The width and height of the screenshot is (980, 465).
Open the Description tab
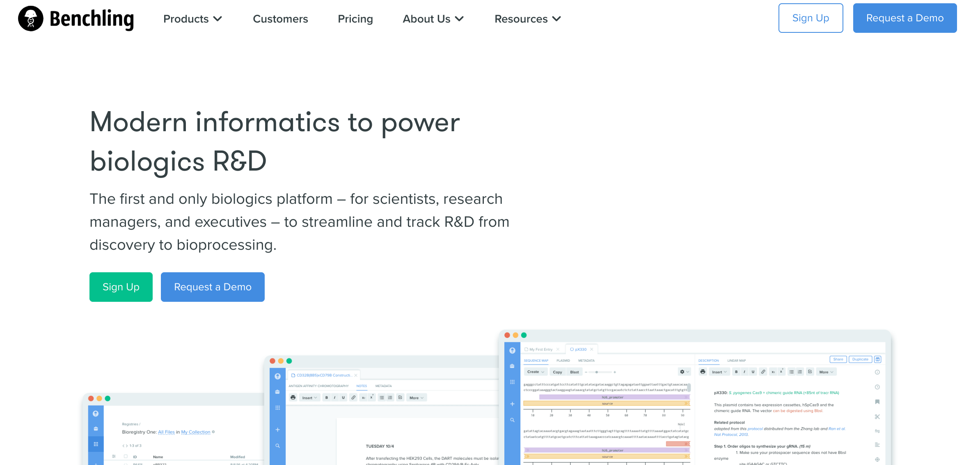pyautogui.click(x=708, y=360)
